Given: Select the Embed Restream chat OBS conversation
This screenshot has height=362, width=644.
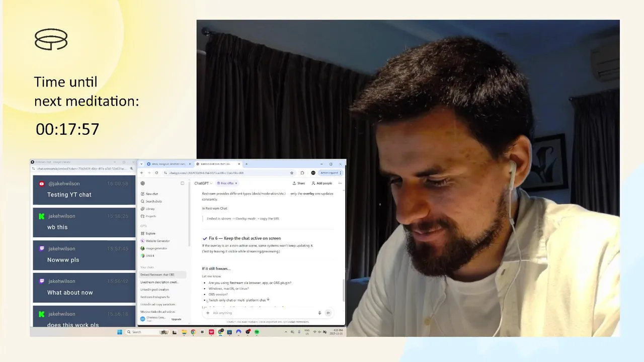Looking at the screenshot, I should tap(163, 275).
